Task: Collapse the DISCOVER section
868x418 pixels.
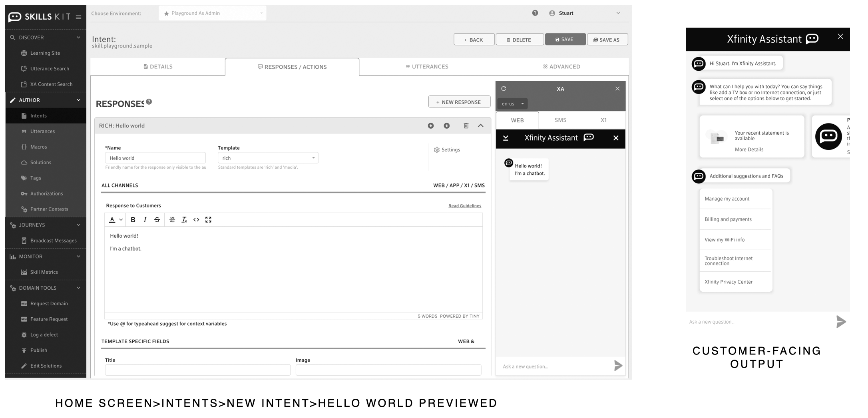Action: [78, 37]
